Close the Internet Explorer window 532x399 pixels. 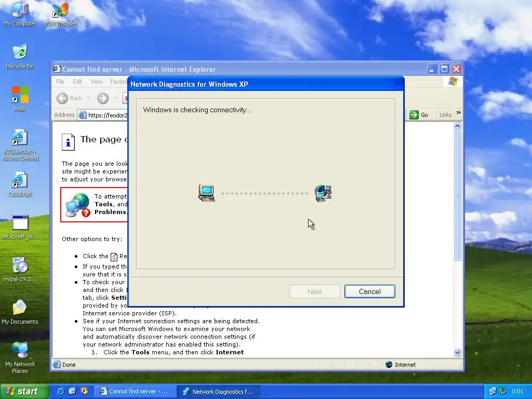456,69
